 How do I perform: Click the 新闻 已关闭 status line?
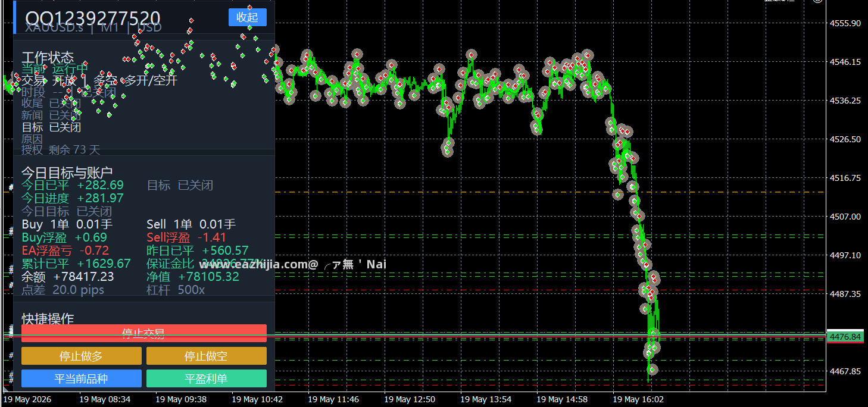coord(51,115)
